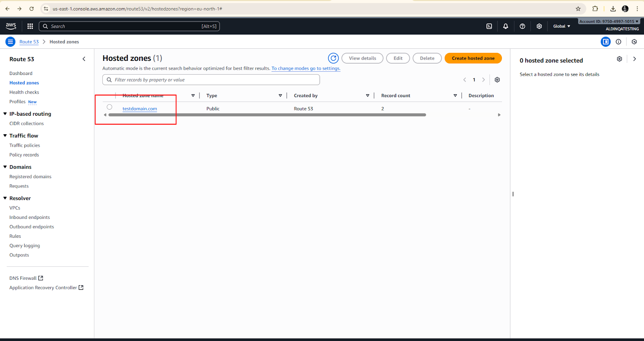This screenshot has width=644, height=341.
Task: Open the Global region dropdown
Action: pyautogui.click(x=561, y=26)
